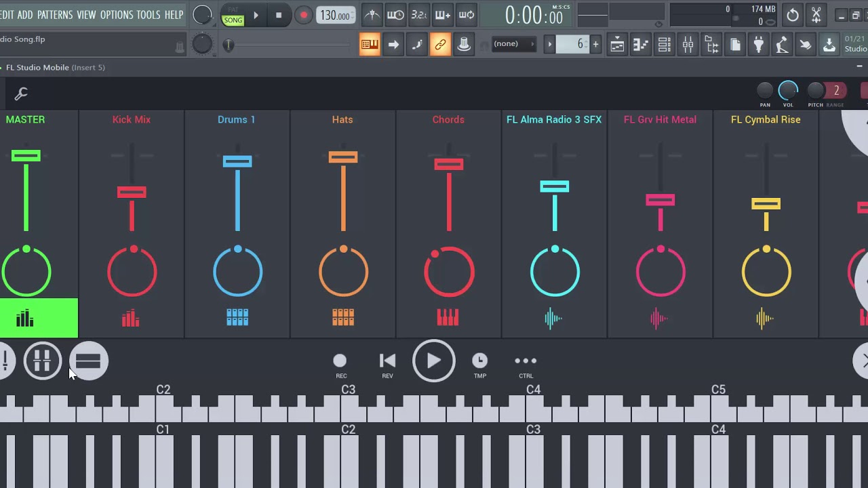Click the PAN knob in plugin header
This screenshot has width=868, height=488.
764,91
